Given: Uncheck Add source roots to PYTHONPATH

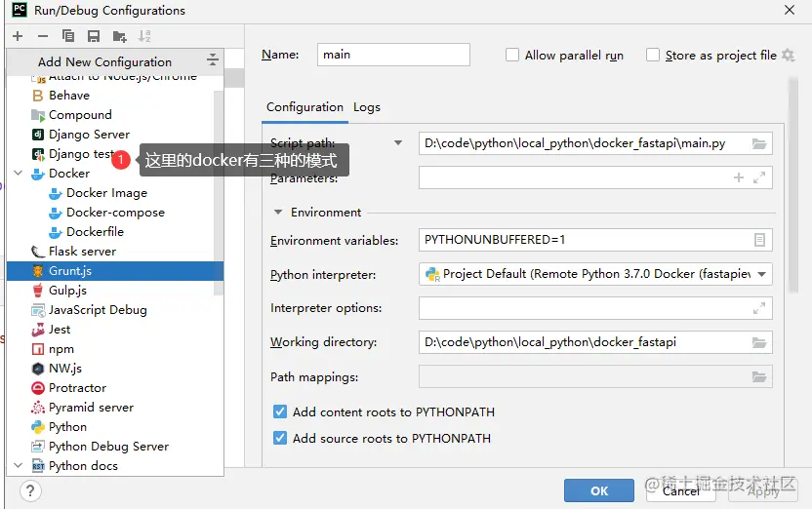Looking at the screenshot, I should pos(280,438).
